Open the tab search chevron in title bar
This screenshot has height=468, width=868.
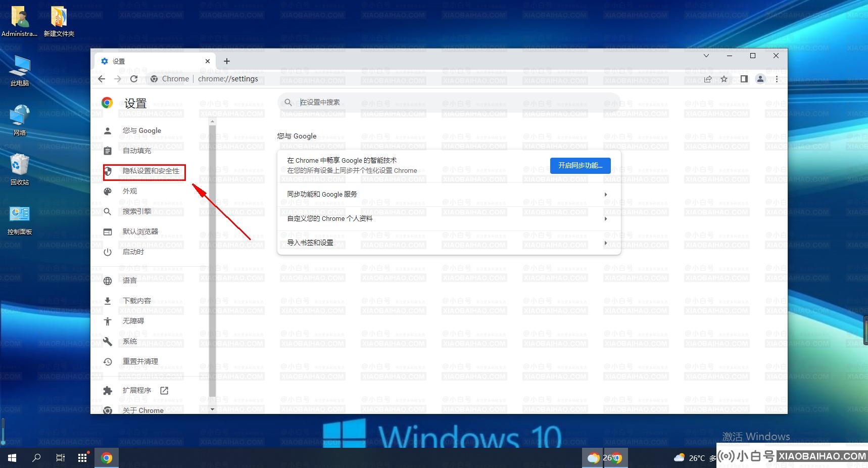[x=706, y=56]
